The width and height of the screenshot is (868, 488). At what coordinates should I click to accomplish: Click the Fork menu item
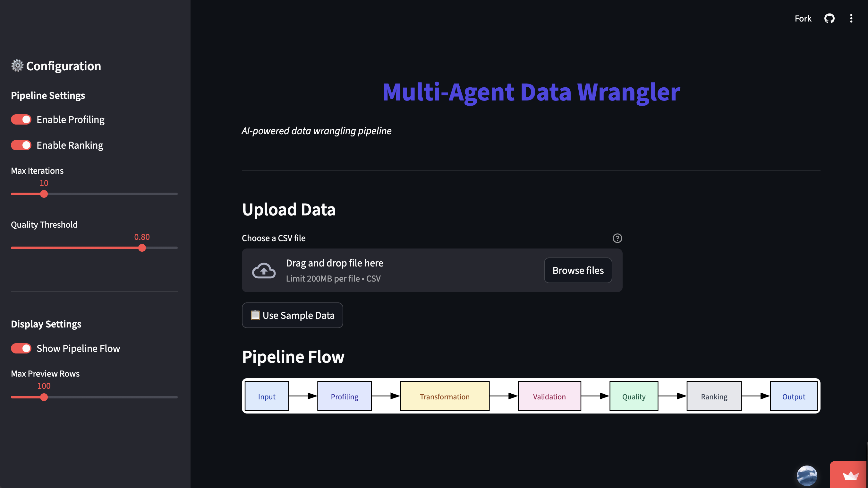click(x=803, y=18)
